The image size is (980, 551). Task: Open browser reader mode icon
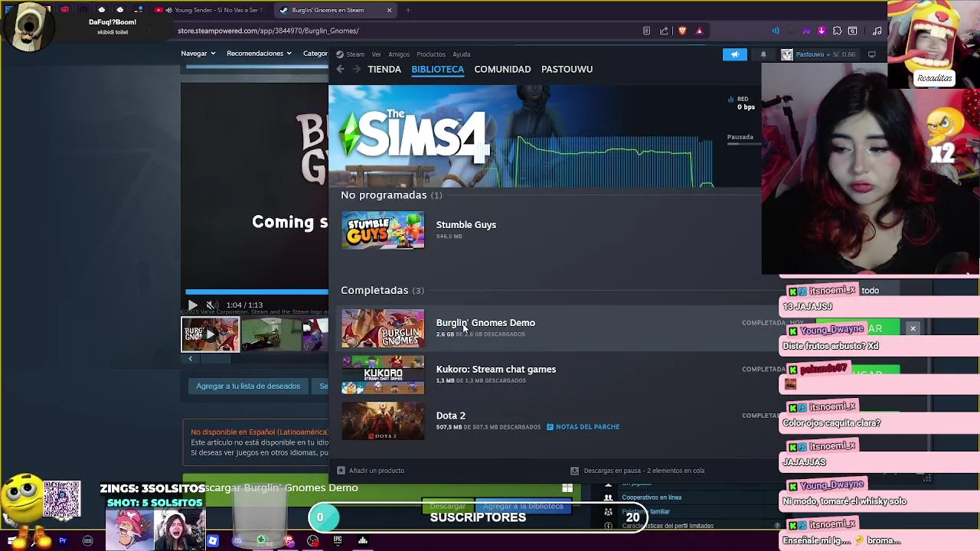(647, 31)
